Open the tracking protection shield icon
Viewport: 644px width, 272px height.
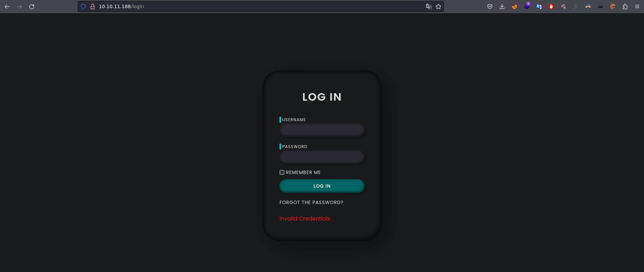[x=83, y=6]
